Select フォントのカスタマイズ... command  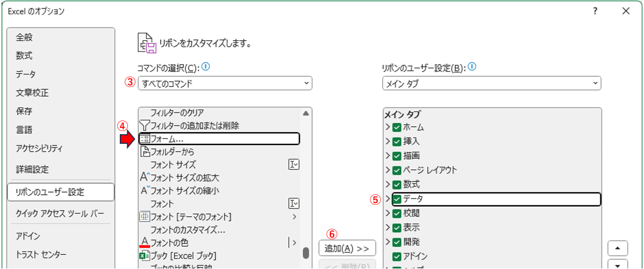click(219, 230)
